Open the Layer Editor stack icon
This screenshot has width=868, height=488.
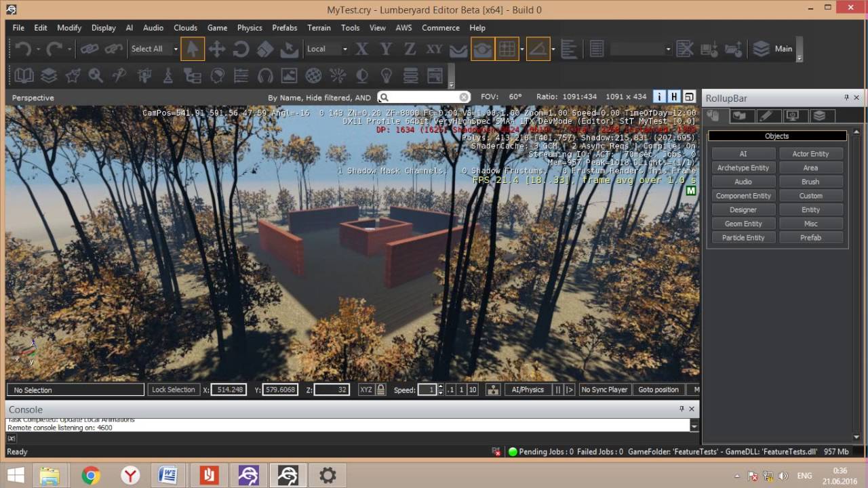48,75
